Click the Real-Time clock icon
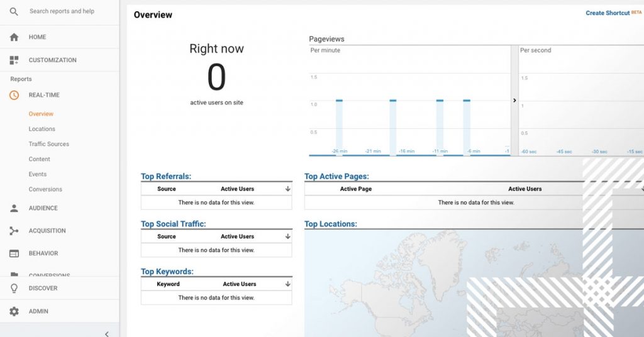The image size is (644, 337). pos(14,95)
